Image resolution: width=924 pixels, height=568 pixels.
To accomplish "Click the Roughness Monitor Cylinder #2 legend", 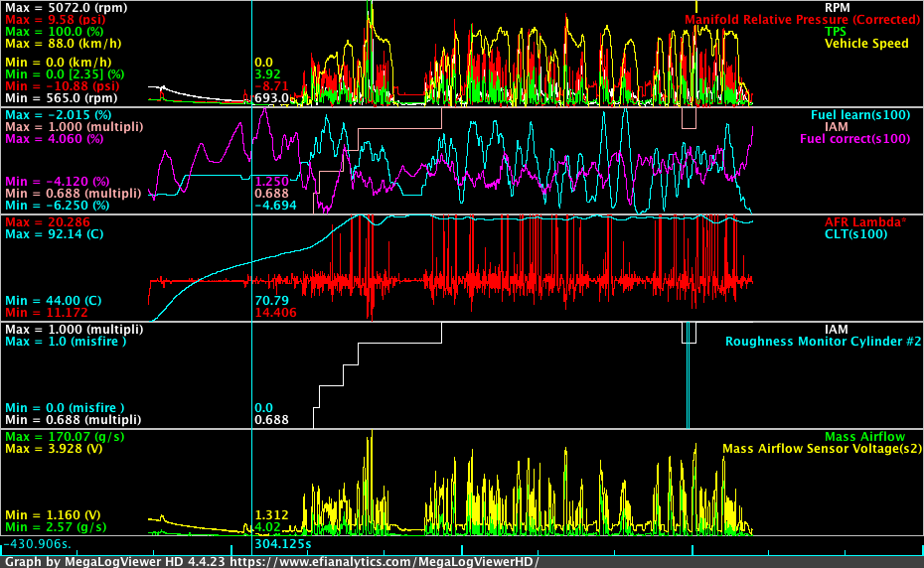I will (823, 342).
